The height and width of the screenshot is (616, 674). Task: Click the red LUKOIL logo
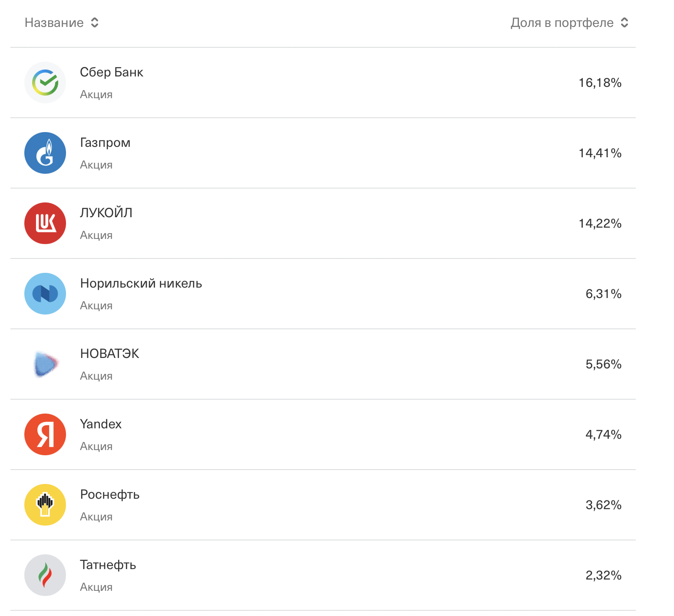click(x=45, y=223)
